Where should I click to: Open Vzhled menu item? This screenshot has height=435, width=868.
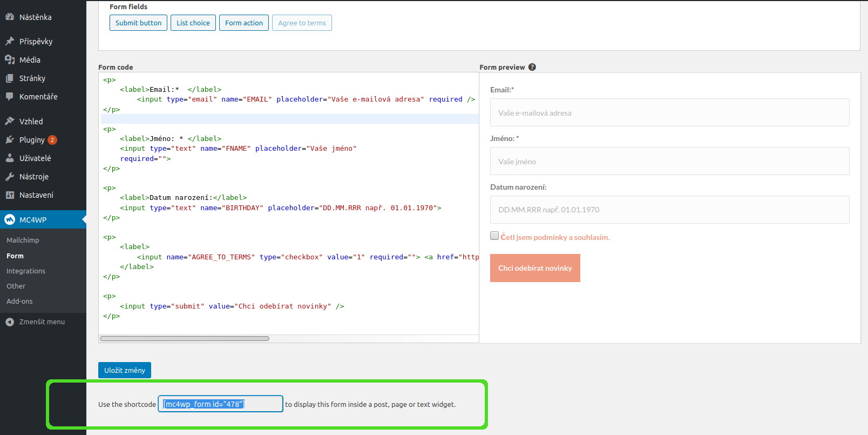point(43,121)
